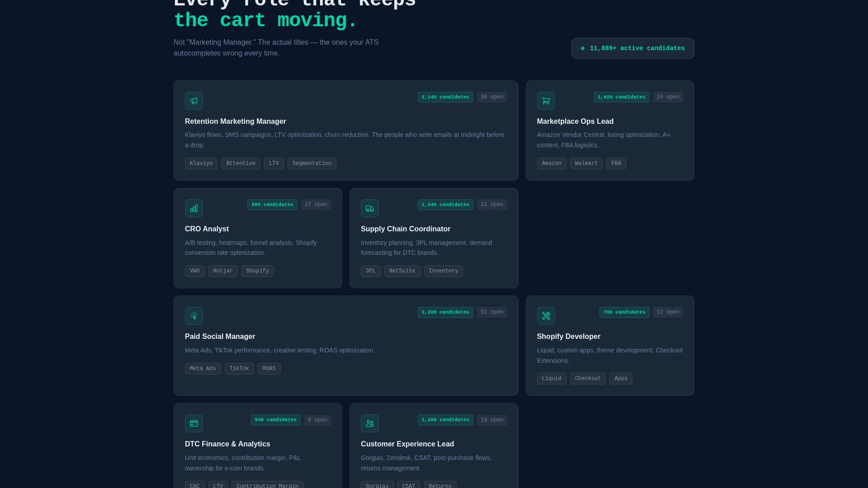Select the Liquid tag
Viewport: 868px width, 488px height.
(552, 379)
